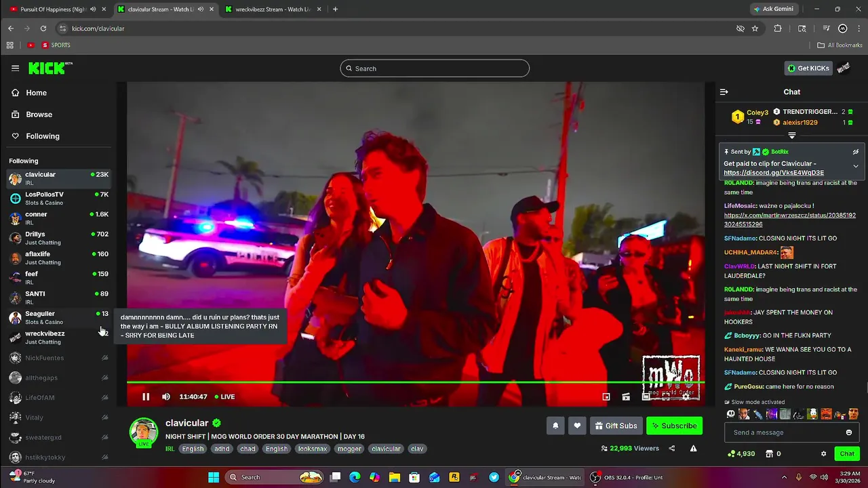Open Browse in sidebar

tap(58, 115)
